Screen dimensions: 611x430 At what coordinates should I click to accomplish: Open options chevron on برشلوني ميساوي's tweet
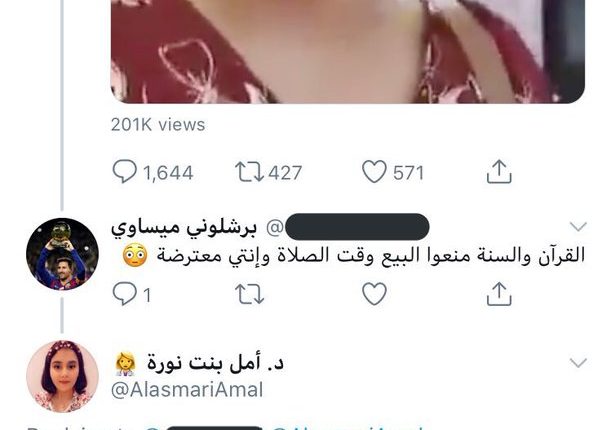point(578,226)
